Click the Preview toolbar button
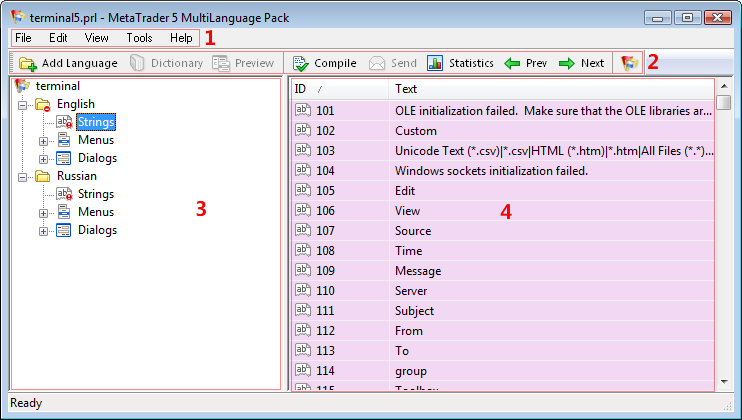This screenshot has height=420, width=742. [x=243, y=63]
